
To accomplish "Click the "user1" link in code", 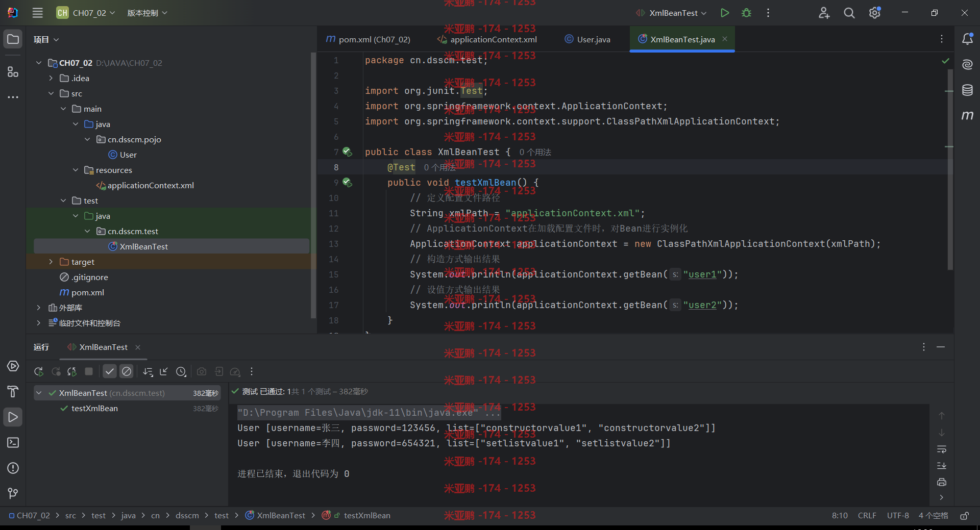I will tap(702, 274).
